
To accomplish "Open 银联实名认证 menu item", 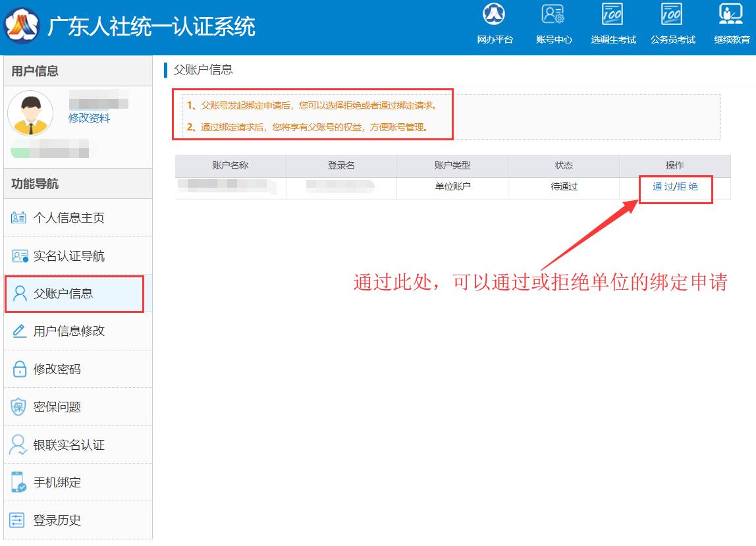I will coord(68,445).
